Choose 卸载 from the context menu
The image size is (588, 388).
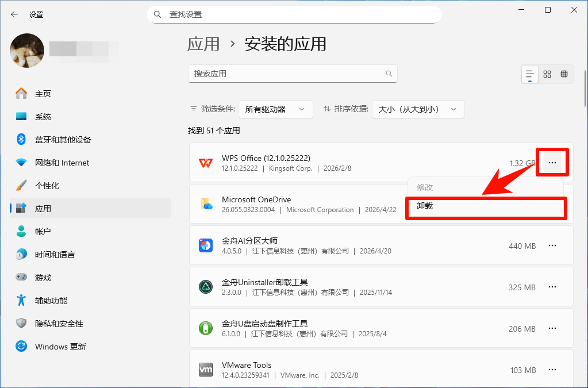(x=486, y=206)
